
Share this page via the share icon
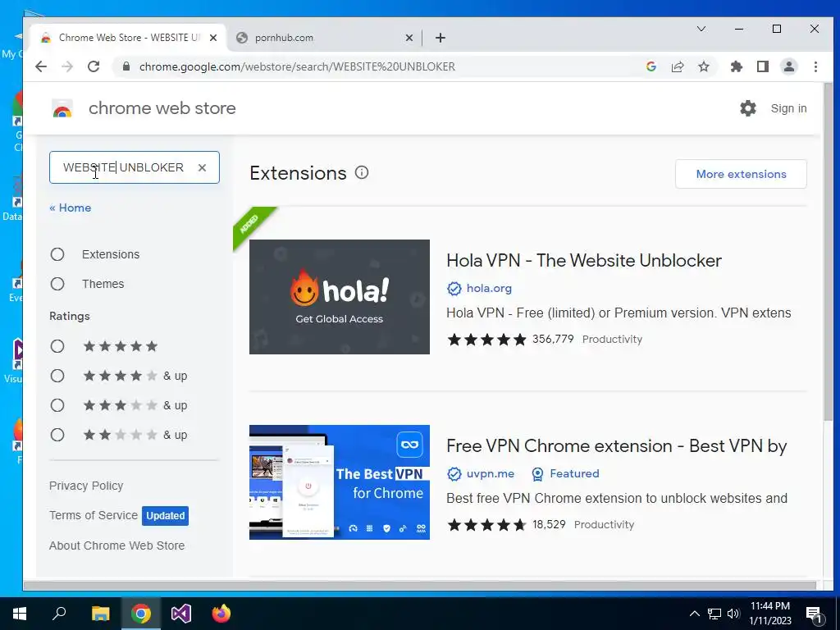tap(678, 66)
